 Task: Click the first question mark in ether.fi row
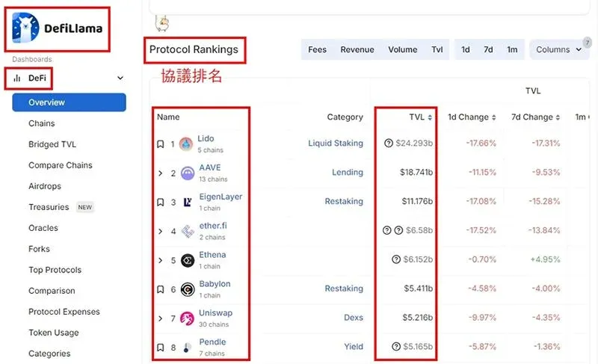(x=386, y=230)
